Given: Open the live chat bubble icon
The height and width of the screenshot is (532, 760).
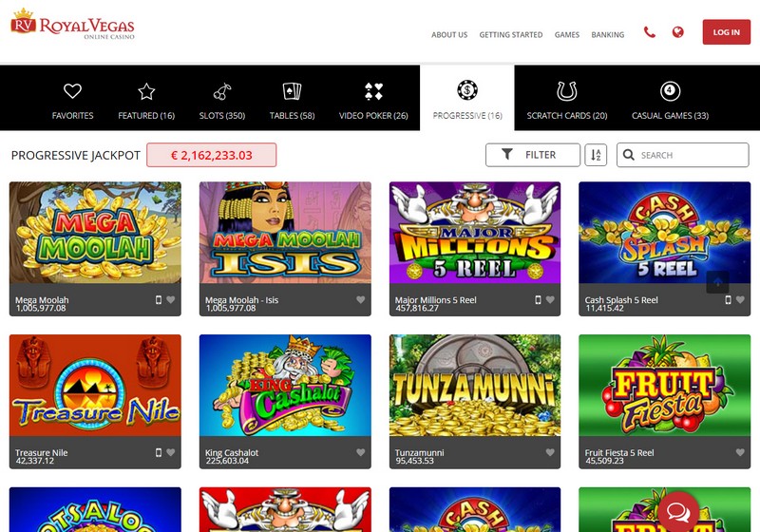Looking at the screenshot, I should (x=678, y=512).
